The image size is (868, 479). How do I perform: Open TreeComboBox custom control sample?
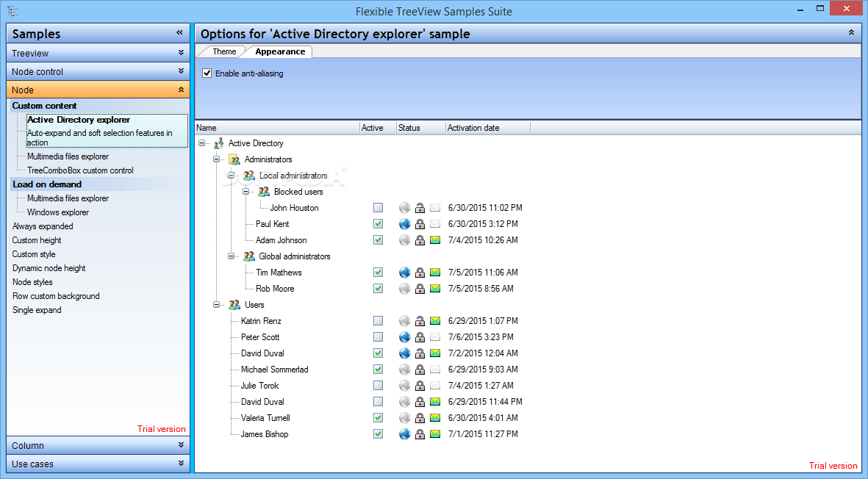[x=80, y=170]
